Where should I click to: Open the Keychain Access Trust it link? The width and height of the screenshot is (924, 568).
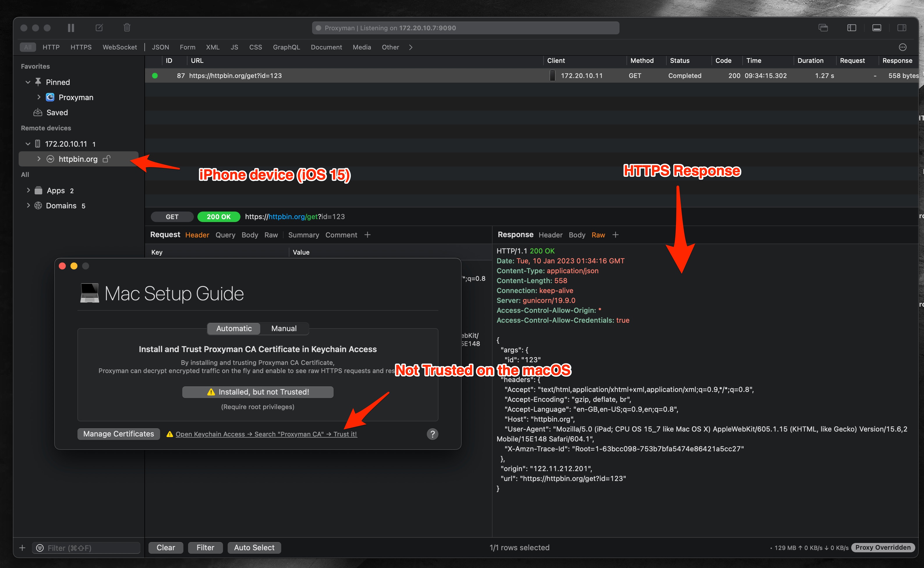click(x=266, y=434)
